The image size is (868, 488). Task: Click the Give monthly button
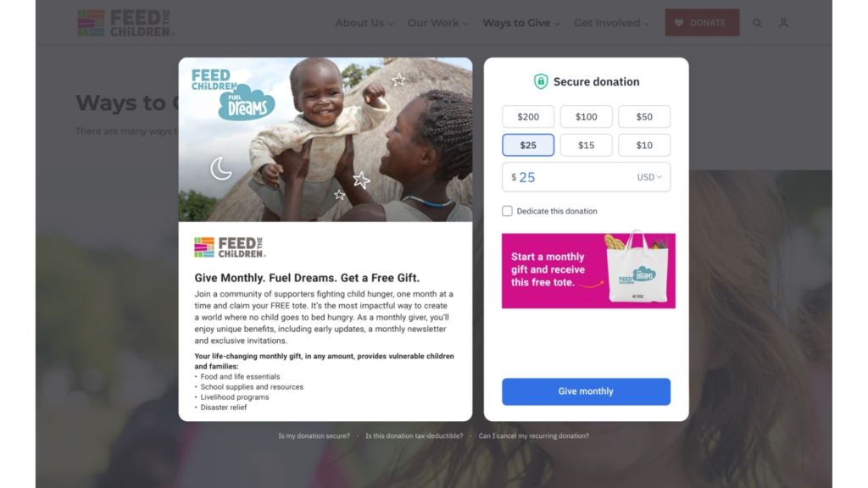click(587, 391)
